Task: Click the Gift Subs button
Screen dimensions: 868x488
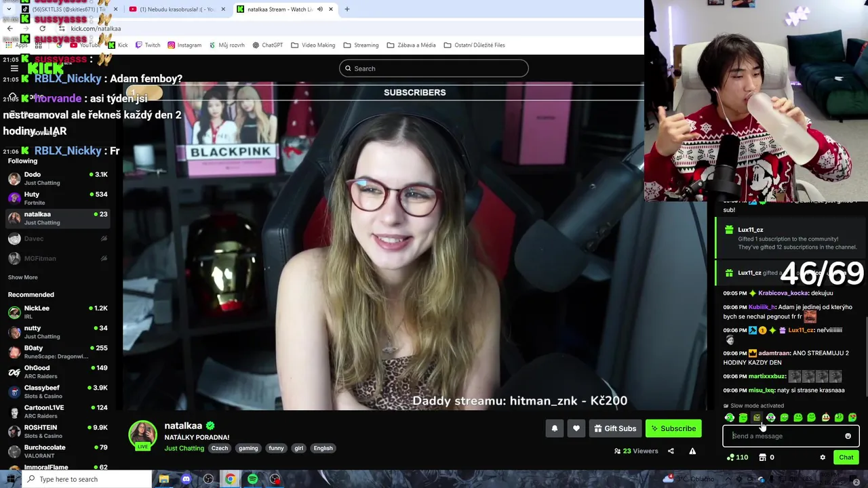Action: (x=615, y=428)
